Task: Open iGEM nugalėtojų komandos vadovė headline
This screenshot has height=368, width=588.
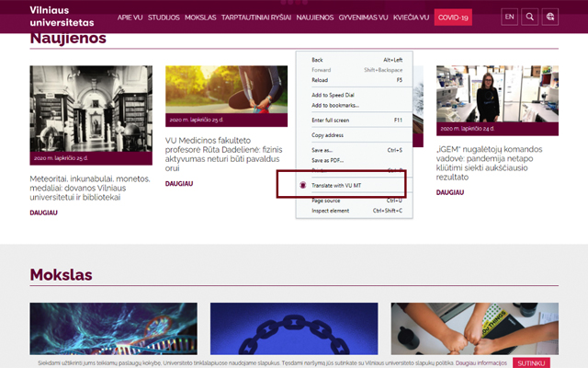Action: [489, 163]
